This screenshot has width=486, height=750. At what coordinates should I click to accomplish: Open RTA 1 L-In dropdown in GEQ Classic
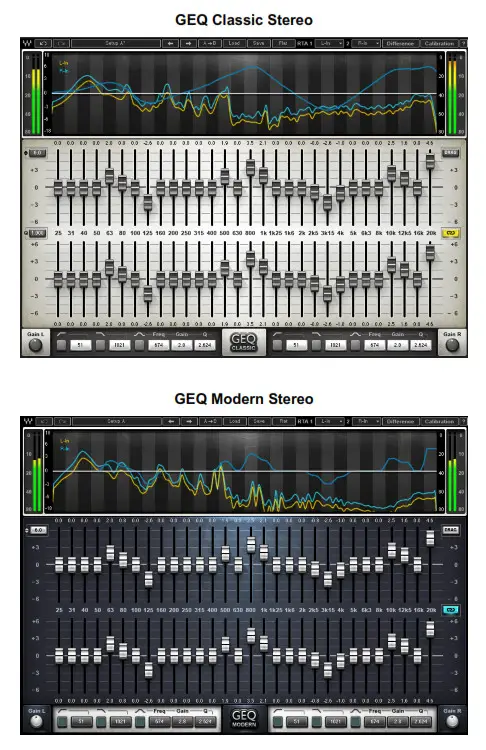pos(329,44)
